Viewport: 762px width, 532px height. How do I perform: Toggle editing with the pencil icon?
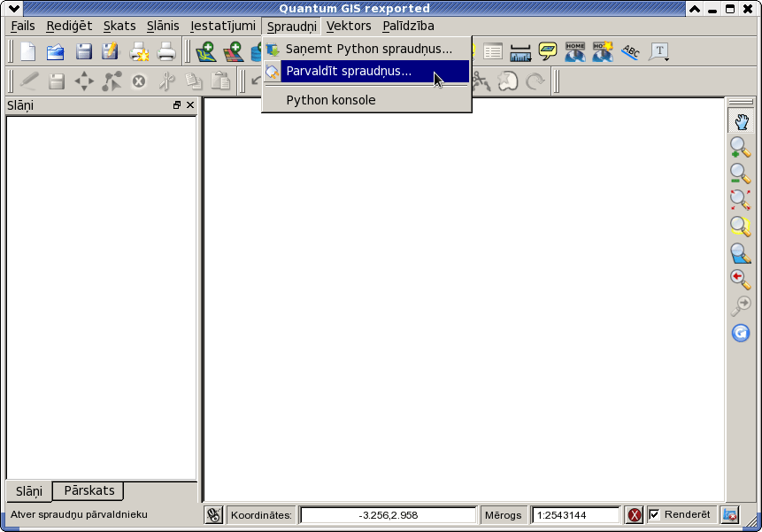pos(28,81)
